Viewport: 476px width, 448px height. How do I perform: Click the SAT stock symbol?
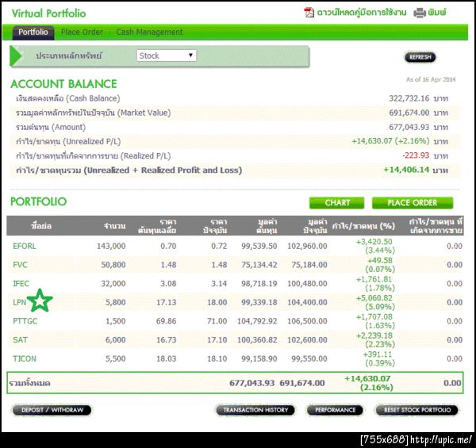[x=20, y=339]
